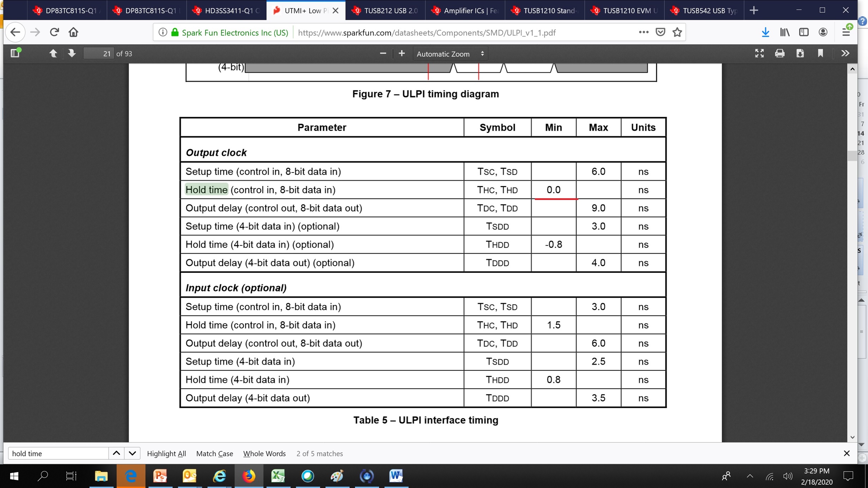Find previous hold time match
Image resolution: width=868 pixels, height=488 pixels.
click(x=116, y=453)
